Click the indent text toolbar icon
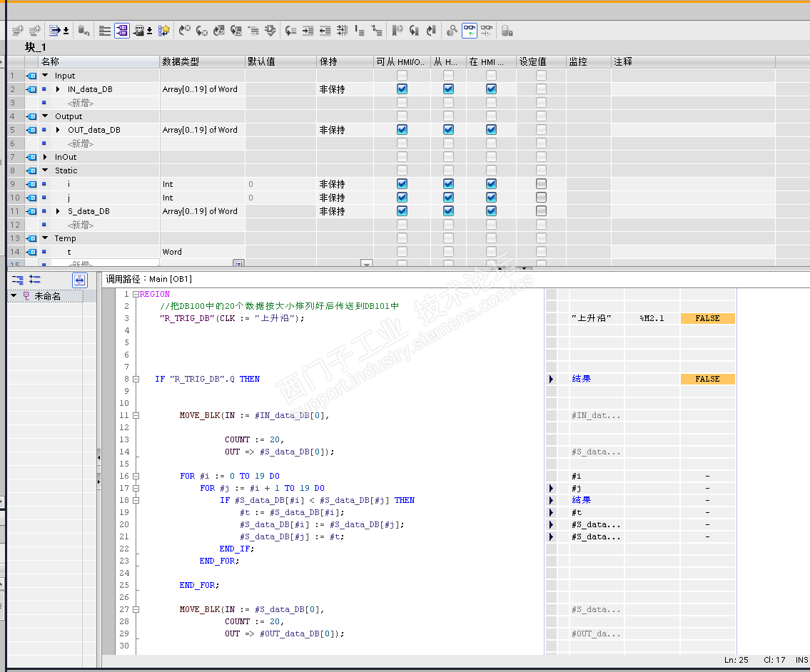 [x=308, y=31]
